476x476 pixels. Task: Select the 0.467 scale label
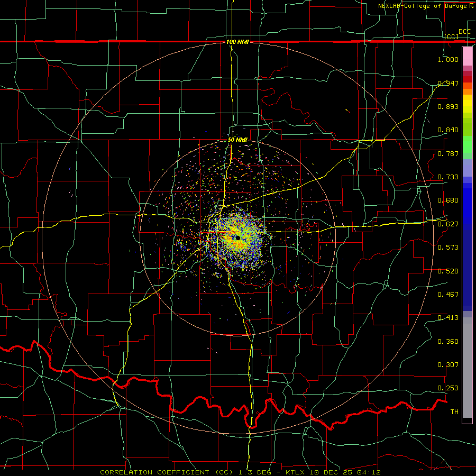pyautogui.click(x=448, y=295)
